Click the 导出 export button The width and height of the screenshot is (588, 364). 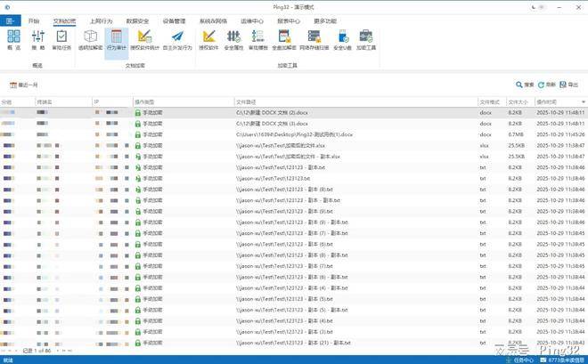coord(569,85)
